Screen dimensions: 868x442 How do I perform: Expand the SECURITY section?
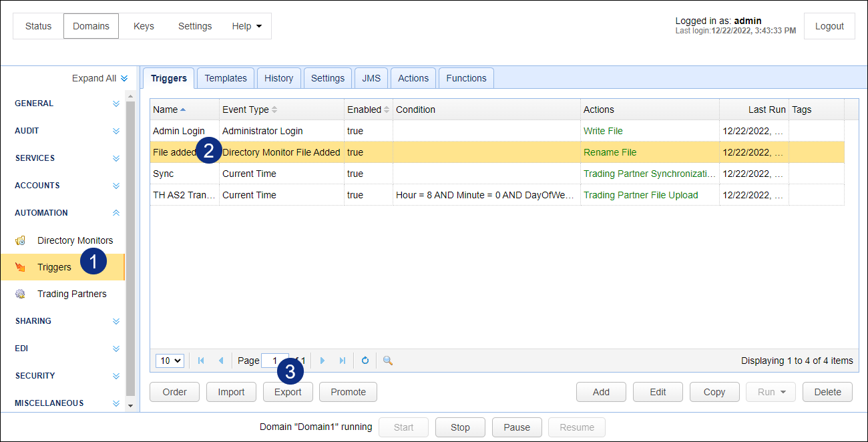[x=116, y=376]
